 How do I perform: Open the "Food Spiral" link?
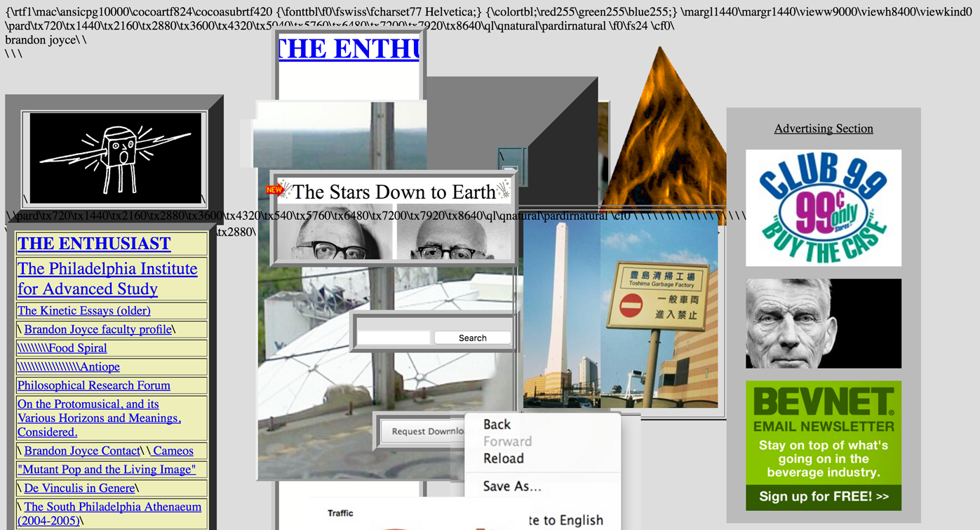(x=79, y=347)
